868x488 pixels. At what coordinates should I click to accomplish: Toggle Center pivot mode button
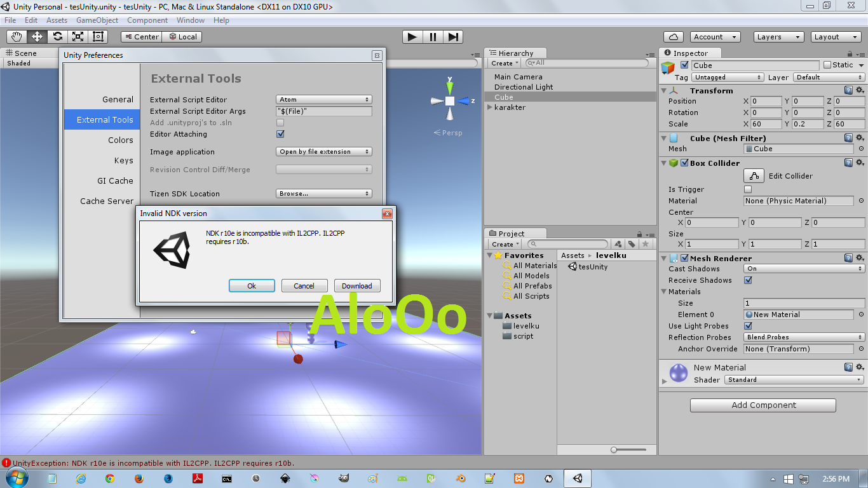(141, 37)
